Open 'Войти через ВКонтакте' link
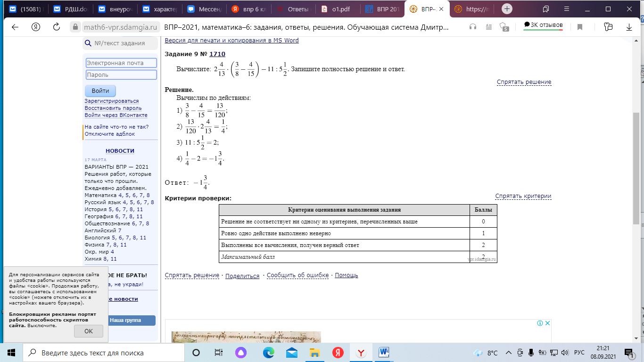 pyautogui.click(x=116, y=115)
